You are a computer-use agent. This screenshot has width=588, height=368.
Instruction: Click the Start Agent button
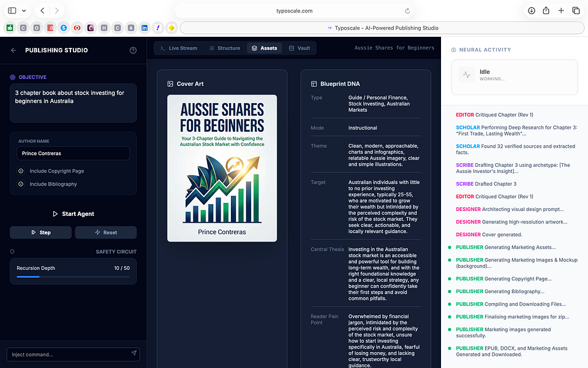point(73,213)
